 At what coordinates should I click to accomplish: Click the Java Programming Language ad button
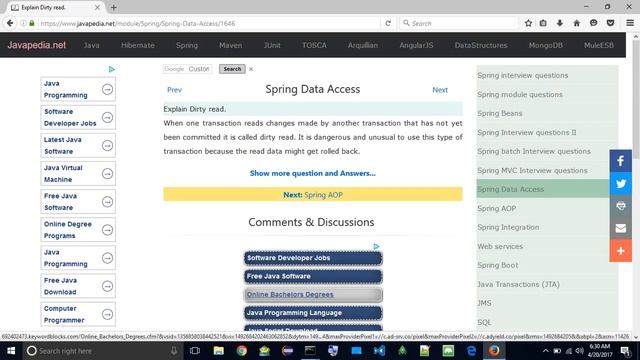pyautogui.click(x=313, y=313)
